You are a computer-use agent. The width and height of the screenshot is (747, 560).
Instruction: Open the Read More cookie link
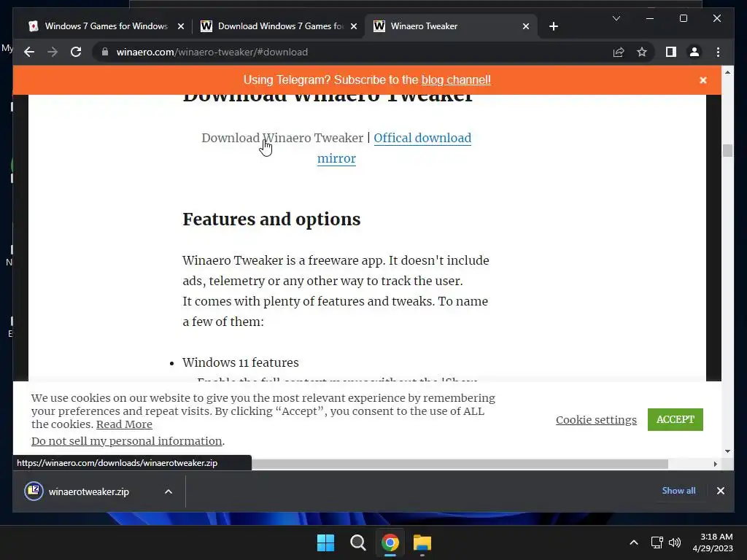[x=124, y=424]
